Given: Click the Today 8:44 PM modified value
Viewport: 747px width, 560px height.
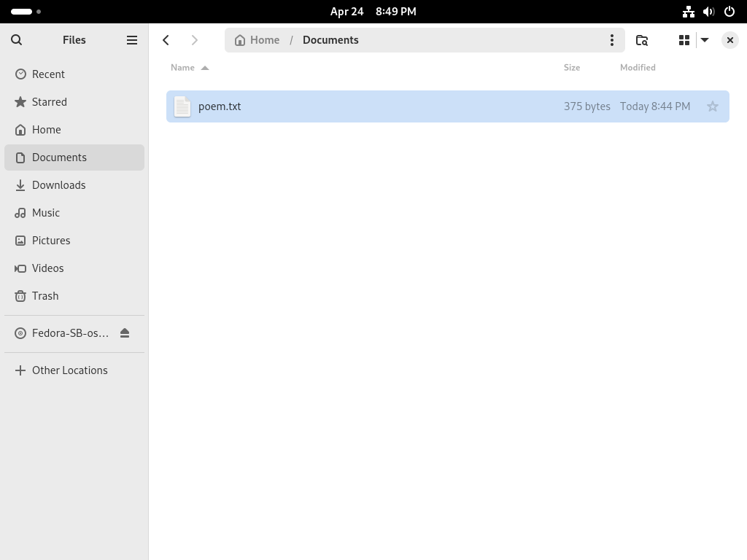Looking at the screenshot, I should 655,106.
